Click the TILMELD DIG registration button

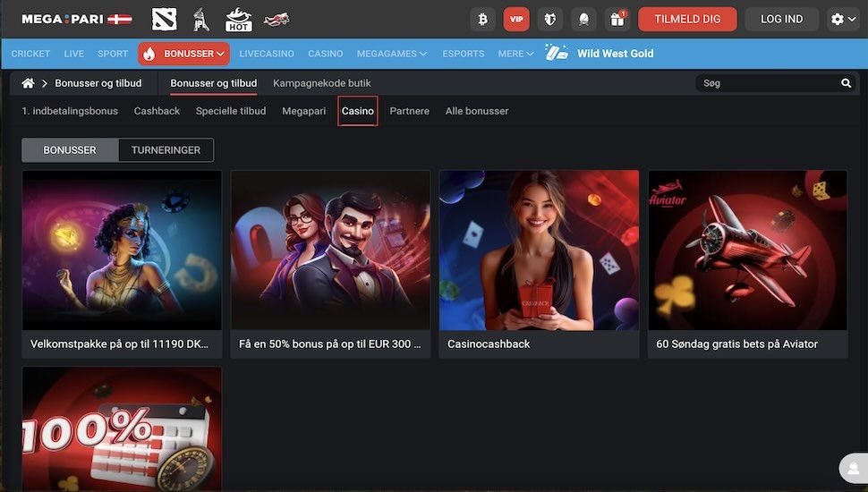(x=687, y=20)
